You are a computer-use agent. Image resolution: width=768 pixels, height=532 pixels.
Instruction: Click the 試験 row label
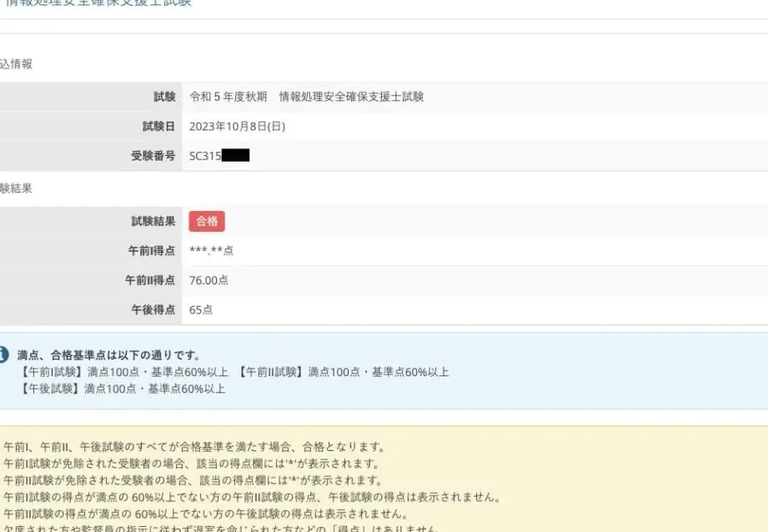coord(164,97)
